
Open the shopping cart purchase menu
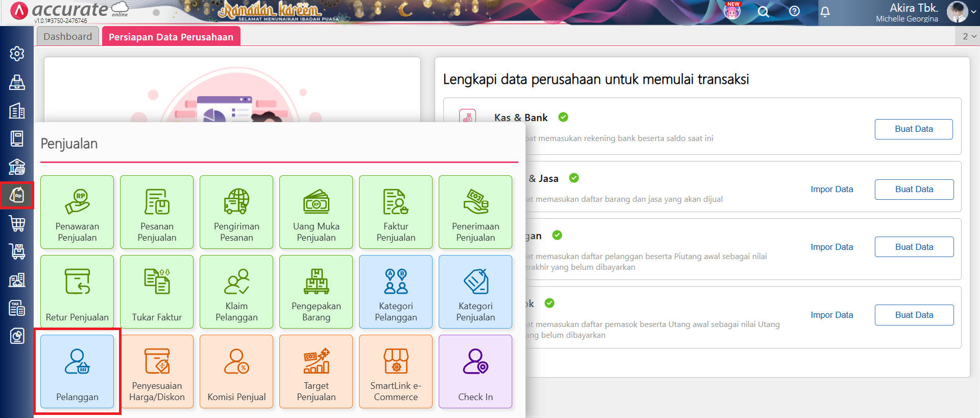tap(17, 223)
